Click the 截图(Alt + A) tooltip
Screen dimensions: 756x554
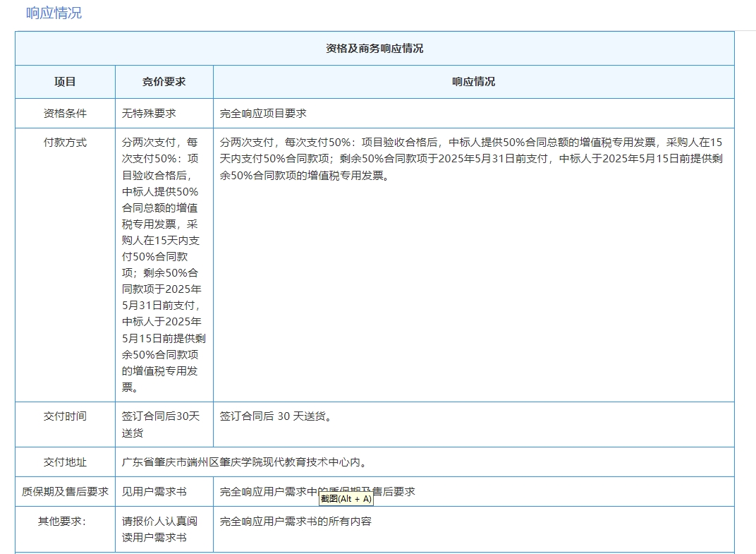(346, 499)
